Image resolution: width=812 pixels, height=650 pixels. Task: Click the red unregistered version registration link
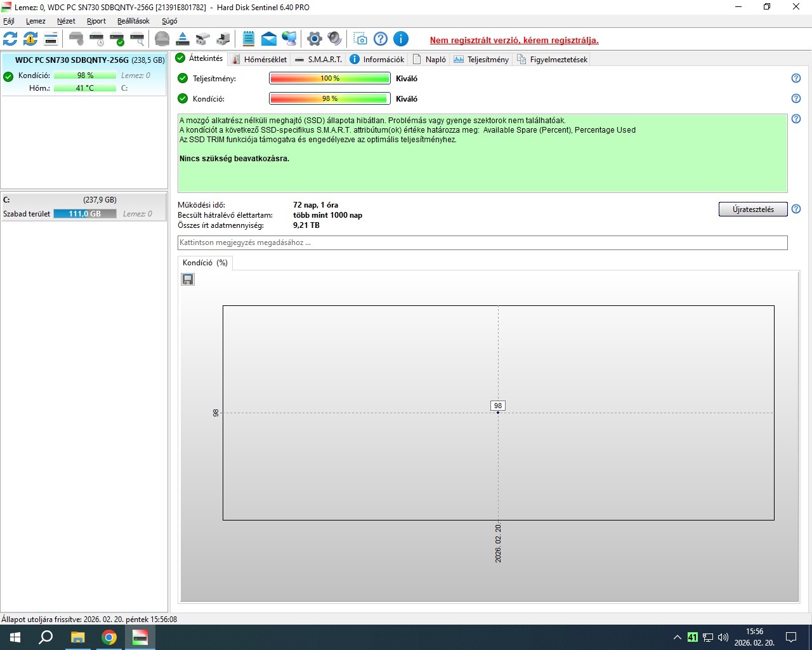(514, 40)
